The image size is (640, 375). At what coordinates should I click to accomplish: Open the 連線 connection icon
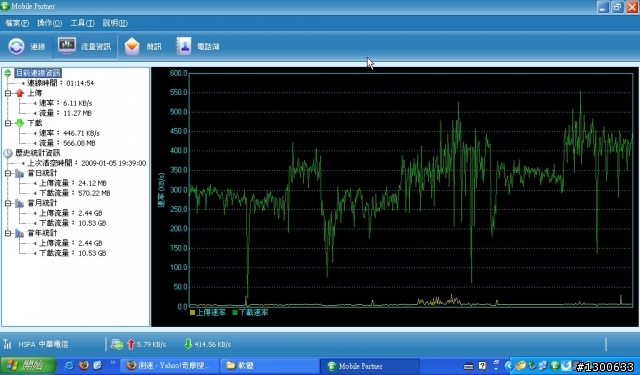[16, 47]
